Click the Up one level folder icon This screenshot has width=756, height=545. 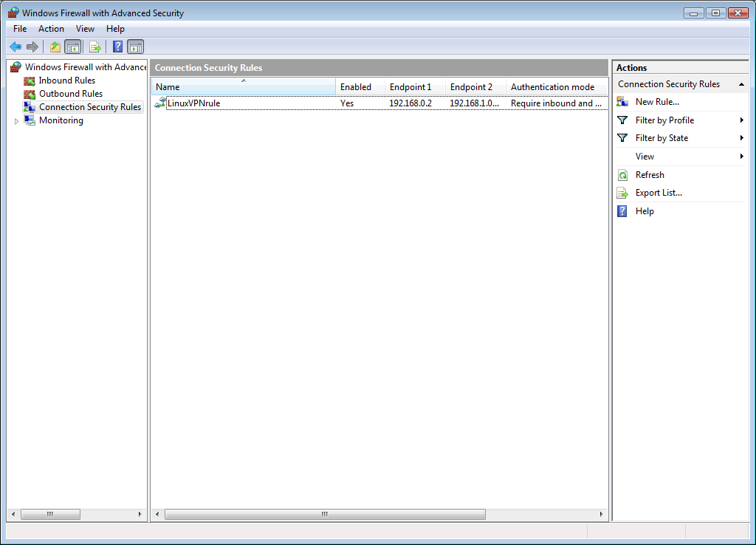pos(55,47)
